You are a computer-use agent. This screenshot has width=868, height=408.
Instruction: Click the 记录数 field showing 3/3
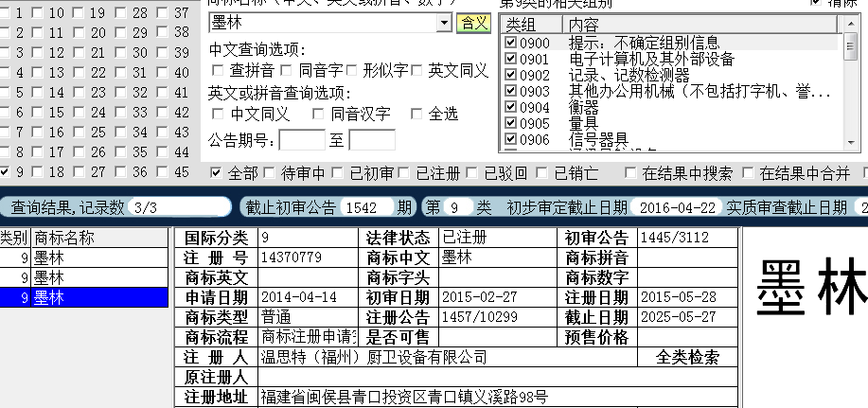(x=179, y=207)
